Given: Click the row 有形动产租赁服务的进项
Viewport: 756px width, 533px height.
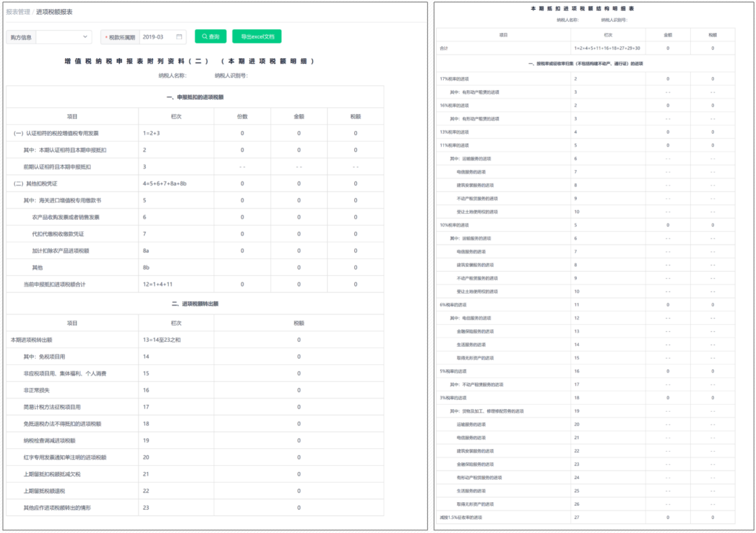Looking at the screenshot, I should point(586,478).
